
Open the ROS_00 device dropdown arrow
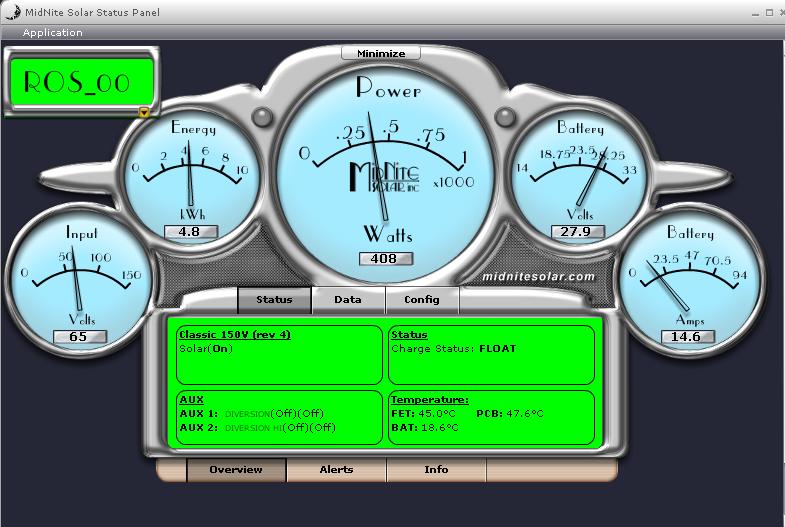(144, 112)
